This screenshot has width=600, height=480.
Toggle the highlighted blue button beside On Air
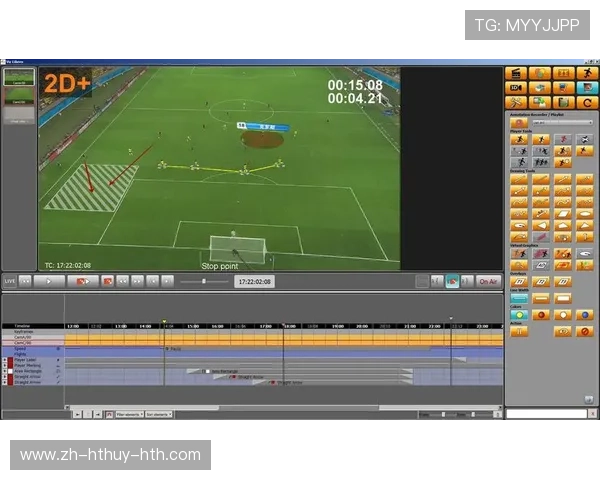pos(452,282)
